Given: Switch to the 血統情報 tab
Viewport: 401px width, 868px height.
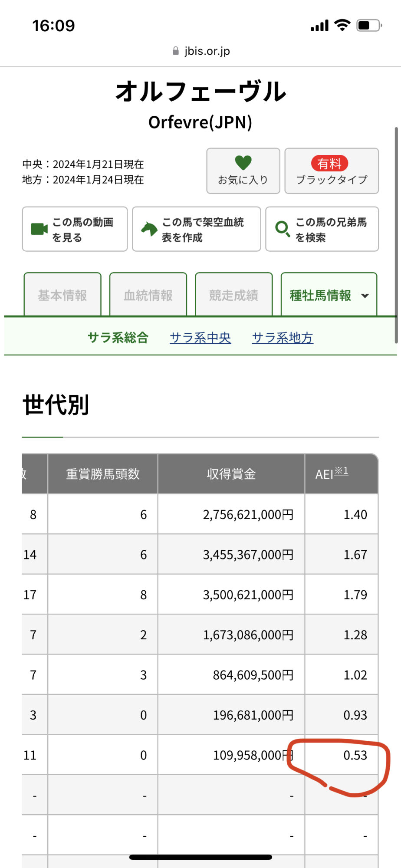Looking at the screenshot, I should coord(148,295).
